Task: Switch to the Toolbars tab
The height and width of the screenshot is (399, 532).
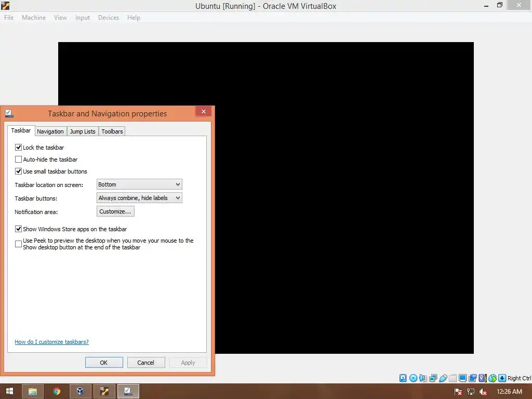Action: (112, 131)
